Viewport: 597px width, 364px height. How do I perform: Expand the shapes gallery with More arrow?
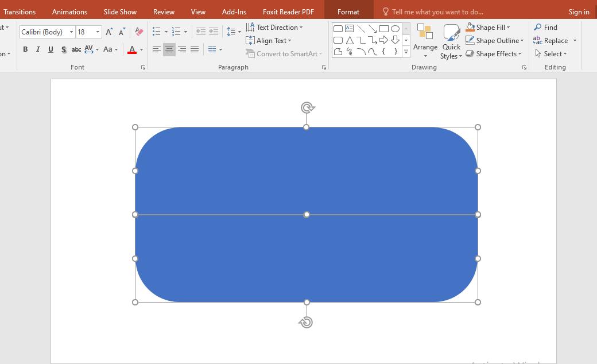pyautogui.click(x=405, y=52)
